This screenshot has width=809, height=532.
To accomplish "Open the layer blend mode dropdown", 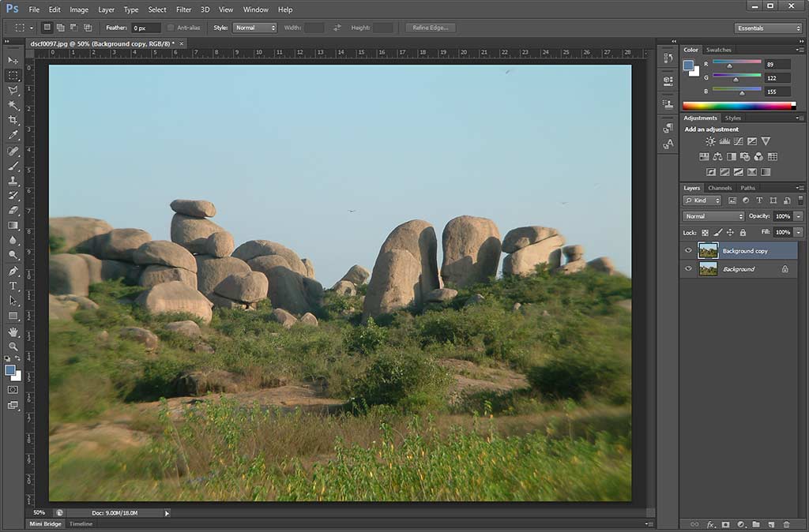I will [x=713, y=216].
